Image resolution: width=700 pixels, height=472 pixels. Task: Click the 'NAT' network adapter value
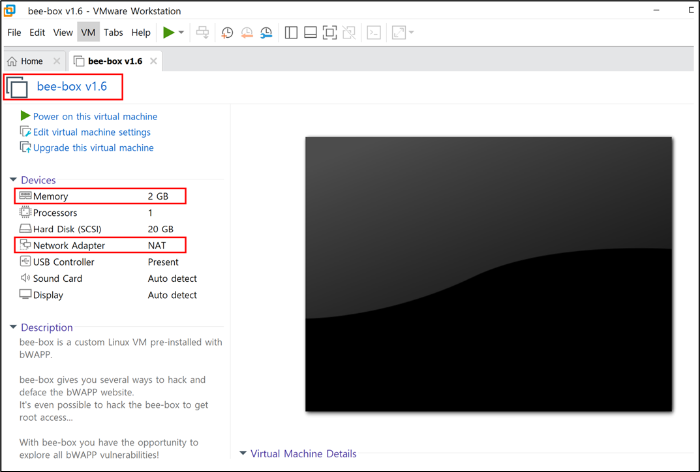(x=157, y=246)
